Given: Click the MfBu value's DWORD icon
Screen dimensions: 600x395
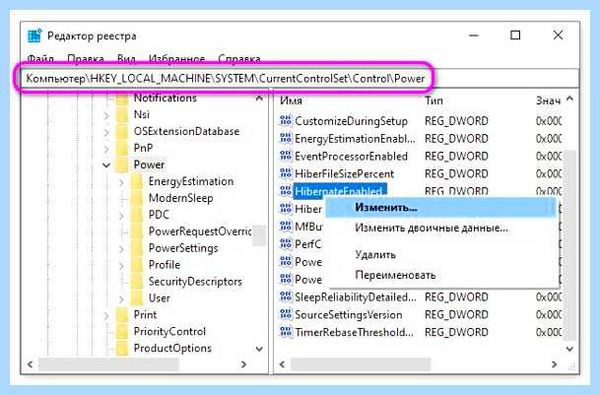Looking at the screenshot, I should pyautogui.click(x=285, y=226).
